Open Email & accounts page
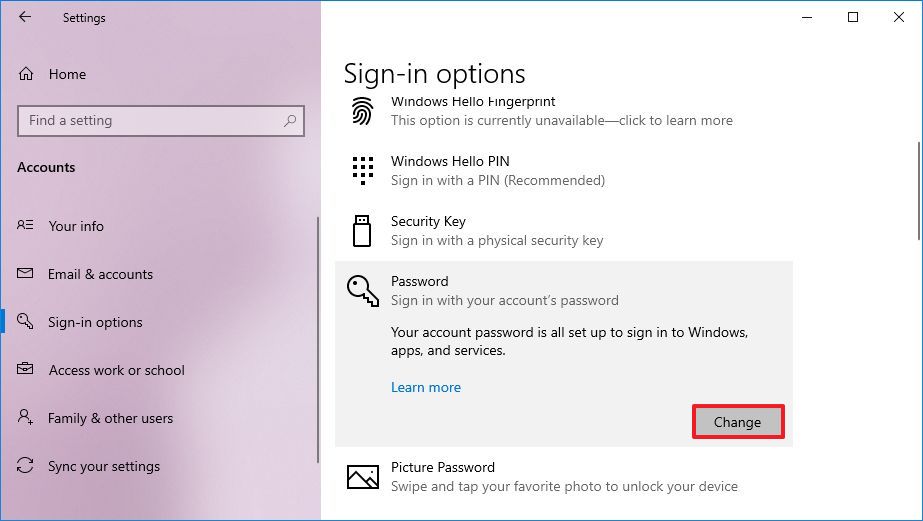The image size is (923, 521). point(100,274)
